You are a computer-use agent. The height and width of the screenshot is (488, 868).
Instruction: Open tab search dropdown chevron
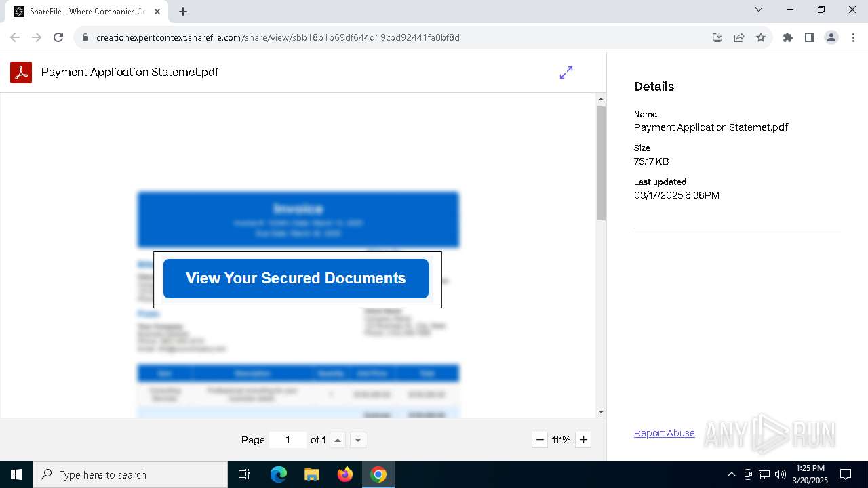(759, 9)
